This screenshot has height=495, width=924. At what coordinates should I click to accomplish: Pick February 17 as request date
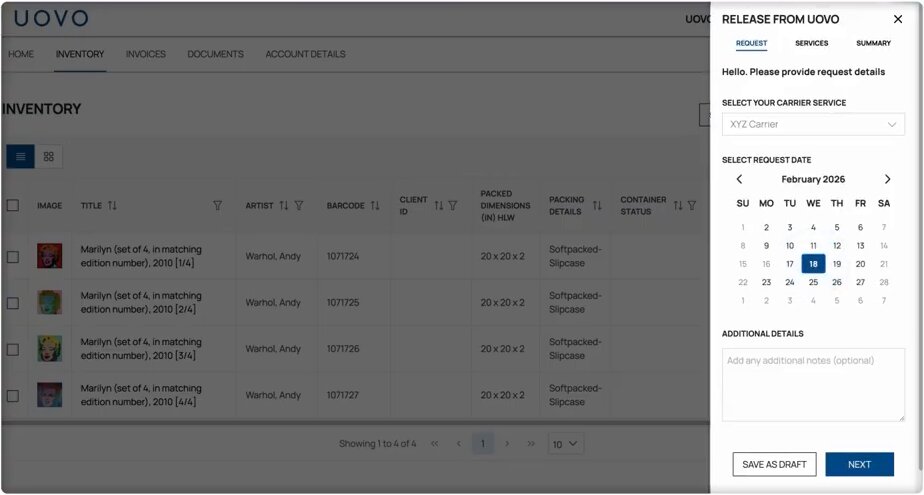click(790, 264)
